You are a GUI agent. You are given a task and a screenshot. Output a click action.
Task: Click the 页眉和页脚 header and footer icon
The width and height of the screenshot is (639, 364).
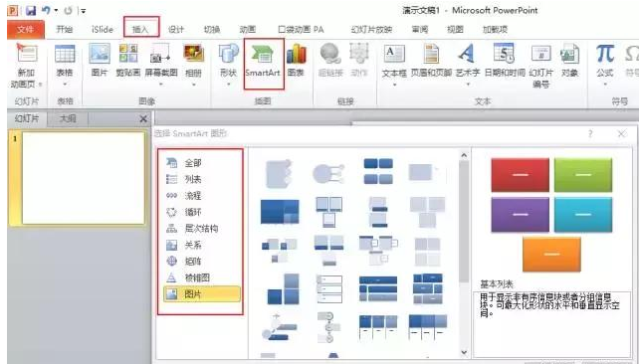click(432, 61)
